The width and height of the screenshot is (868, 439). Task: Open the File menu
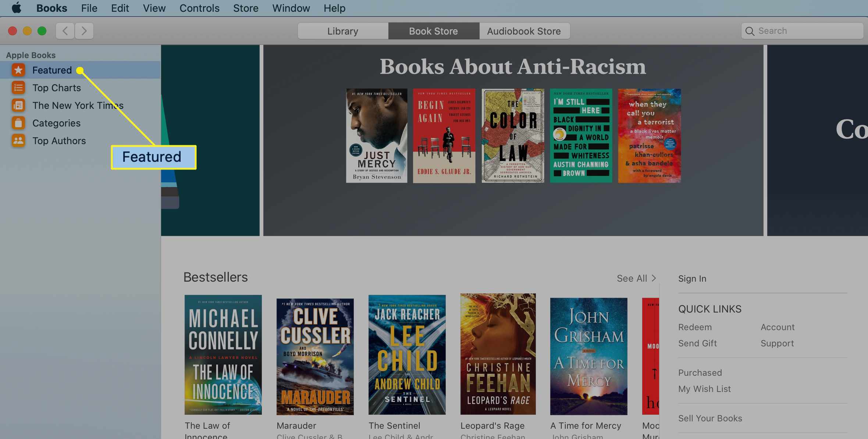pos(89,8)
